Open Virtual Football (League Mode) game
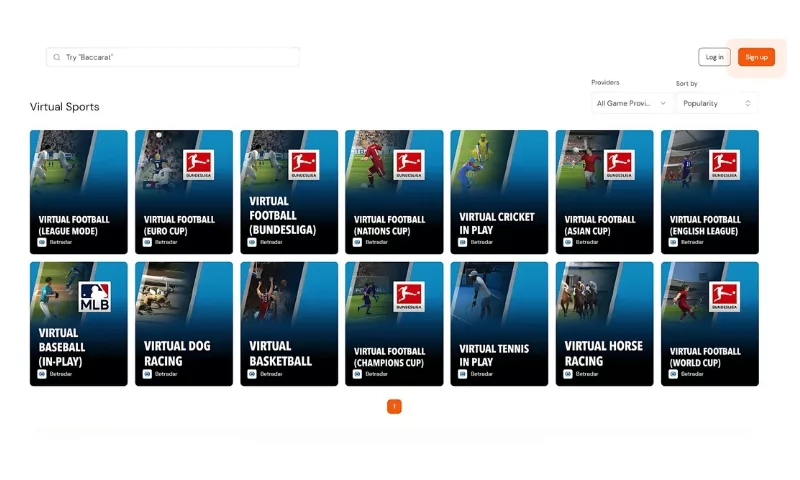 click(79, 192)
